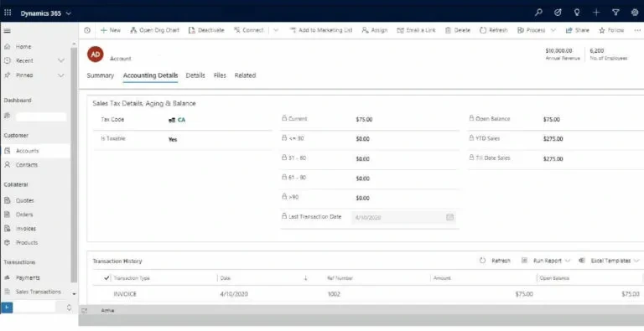Open Excel Templates dropdown
Screen dimensions: 644x331
(609, 261)
